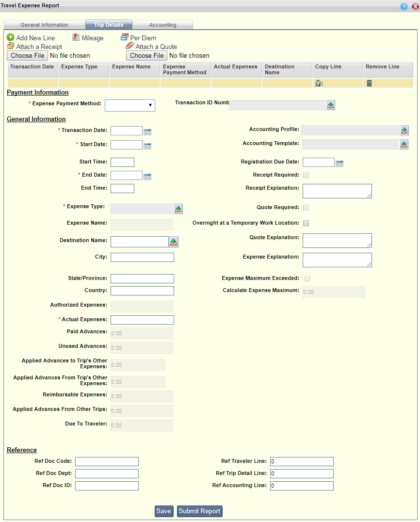The width and height of the screenshot is (420, 522).
Task: Click the Registration Due Date input field
Action: coord(319,163)
